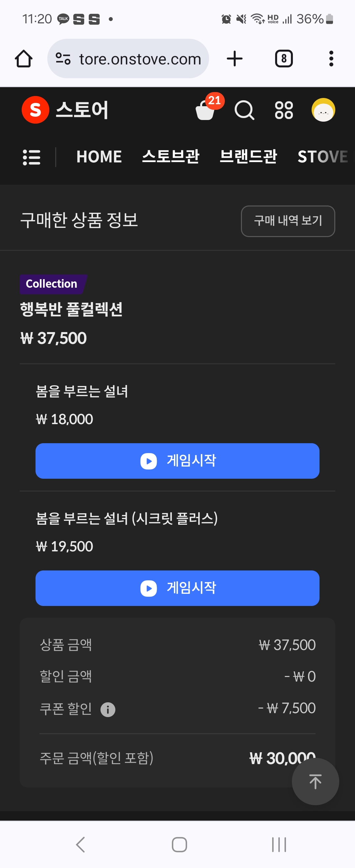Tap the coupon discount info icon

click(x=108, y=710)
